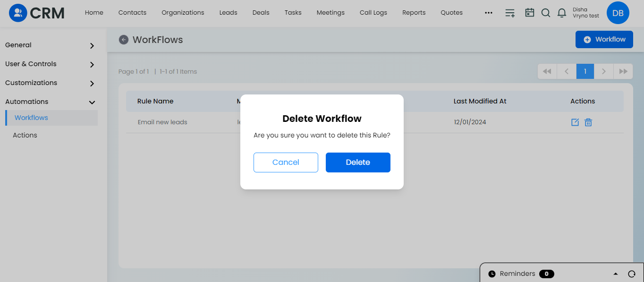Confirm with the Delete button
The image size is (644, 282).
coord(358,162)
